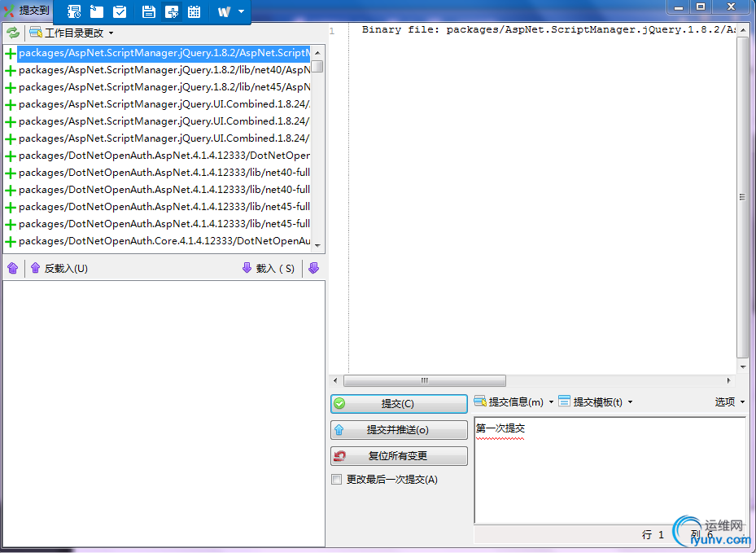Click the diff viewer horizontal scrollbar thumb

pos(424,380)
